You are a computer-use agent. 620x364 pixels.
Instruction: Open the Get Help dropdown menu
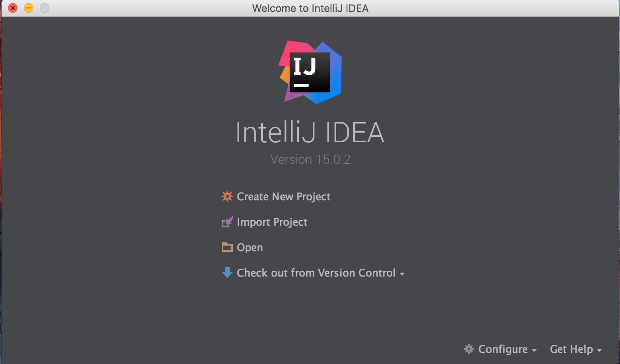[571, 349]
